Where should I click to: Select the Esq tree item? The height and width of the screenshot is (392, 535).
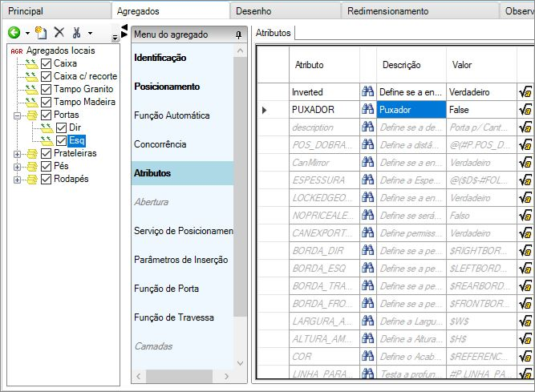click(x=77, y=140)
